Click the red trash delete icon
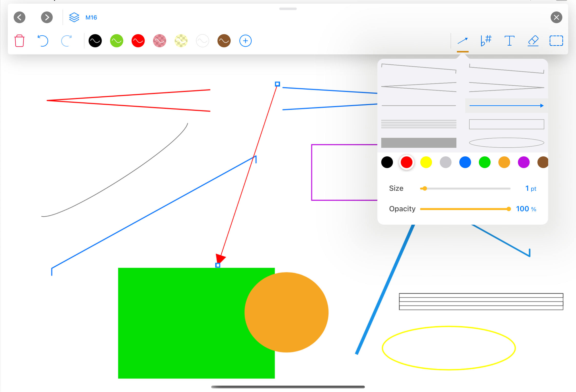The image size is (576, 392). coord(19,41)
